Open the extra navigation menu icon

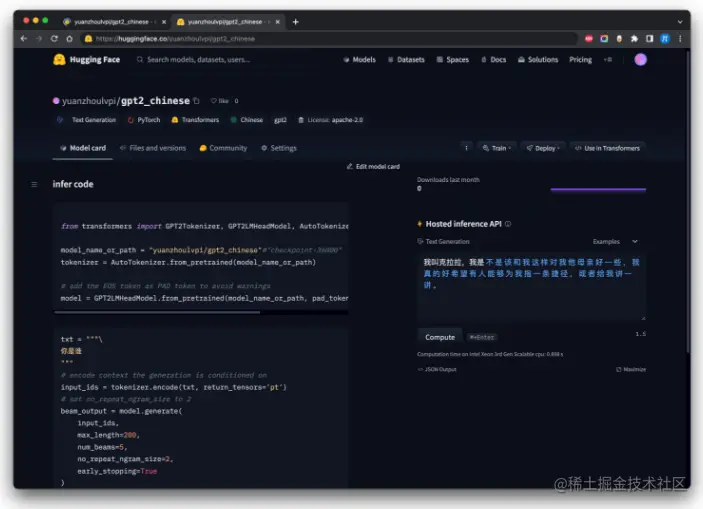click(x=608, y=60)
